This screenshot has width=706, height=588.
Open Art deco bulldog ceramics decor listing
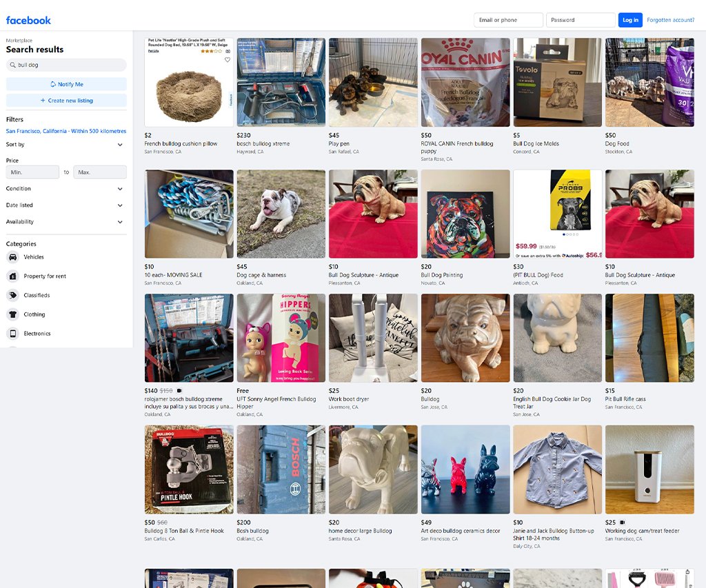(465, 469)
